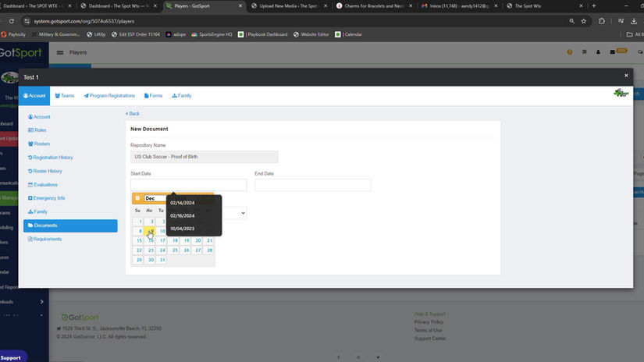The width and height of the screenshot is (644, 362).
Task: Click the Start Date field
Action: pos(189,185)
